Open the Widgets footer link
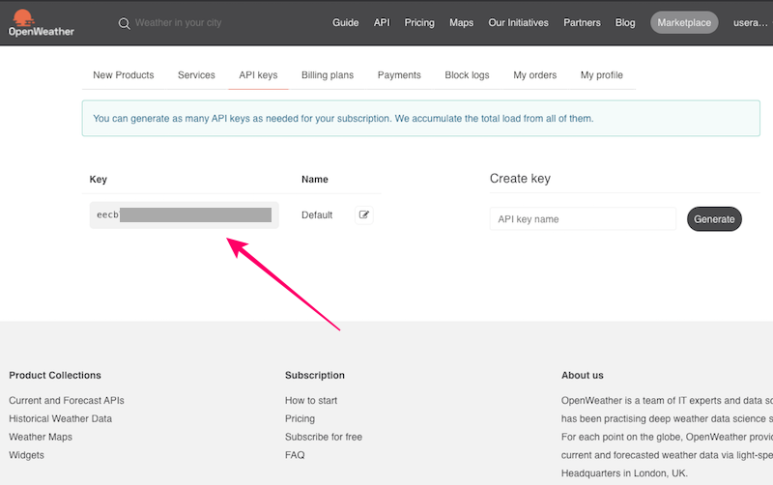This screenshot has height=485, width=773. [27, 455]
